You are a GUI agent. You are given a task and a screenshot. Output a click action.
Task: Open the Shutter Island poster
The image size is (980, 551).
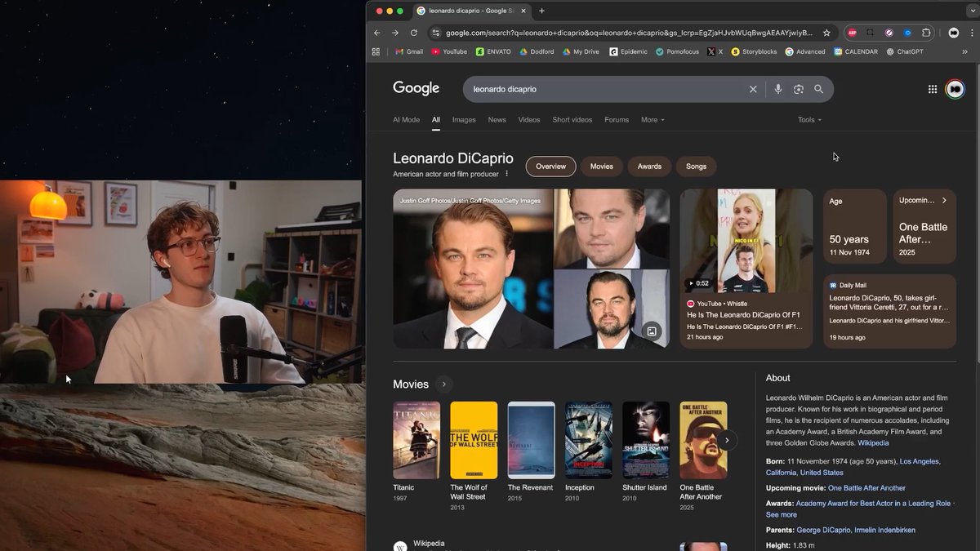(646, 440)
